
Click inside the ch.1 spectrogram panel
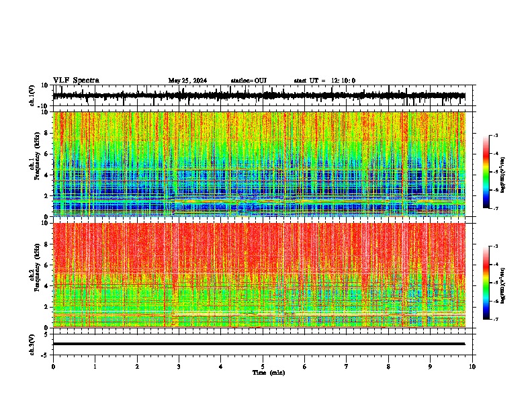[x=259, y=164]
